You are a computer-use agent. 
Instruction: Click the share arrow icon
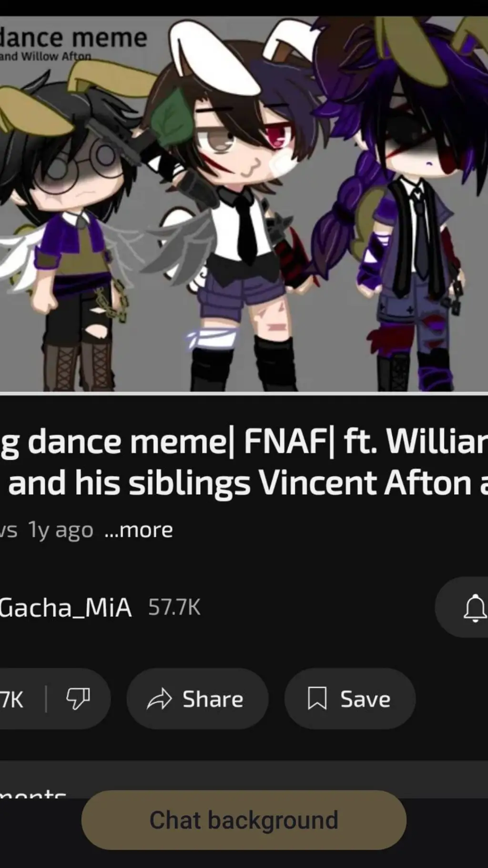pyautogui.click(x=159, y=699)
